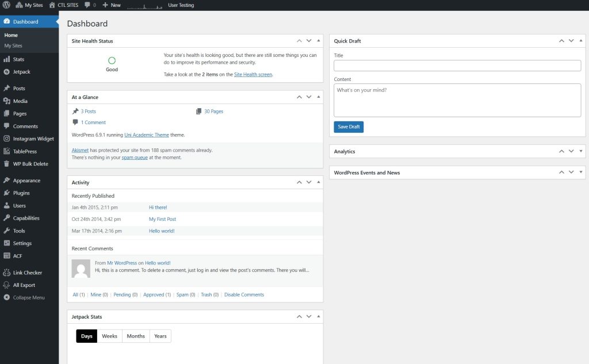
Task: Click the Tools wrench icon
Action: click(x=7, y=231)
